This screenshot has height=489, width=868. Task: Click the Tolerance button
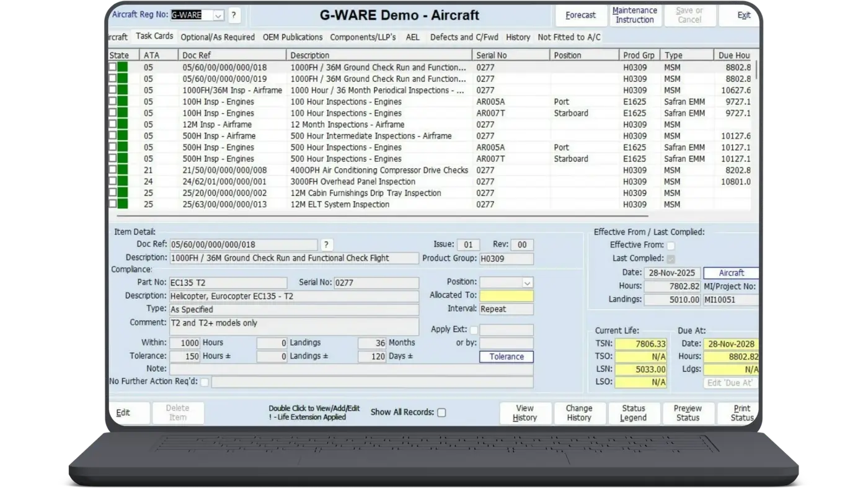[x=507, y=357]
